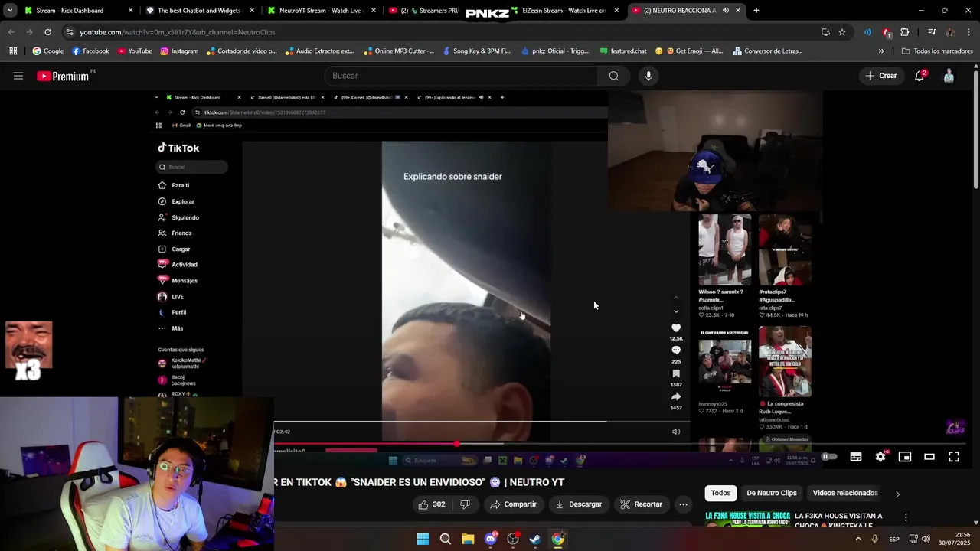Screen dimensions: 980x551
Task: Toggle autoplay switch in player
Action: coord(830,457)
